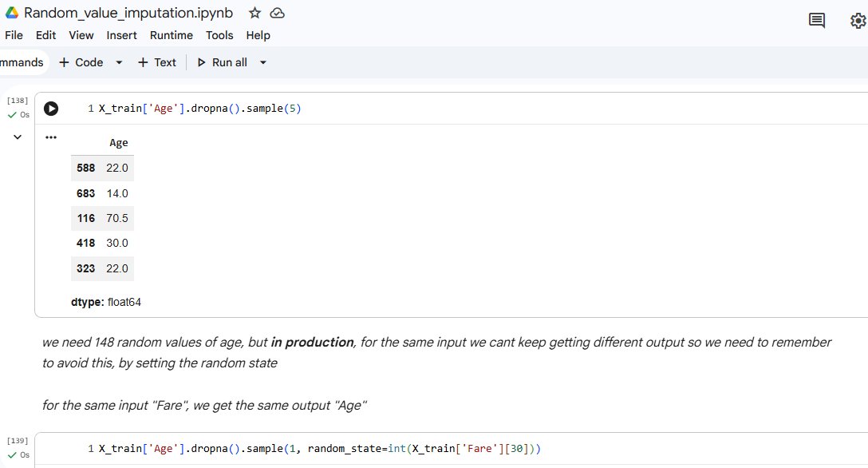Click the bold 'in production' text
The image size is (868, 468).
pos(312,343)
